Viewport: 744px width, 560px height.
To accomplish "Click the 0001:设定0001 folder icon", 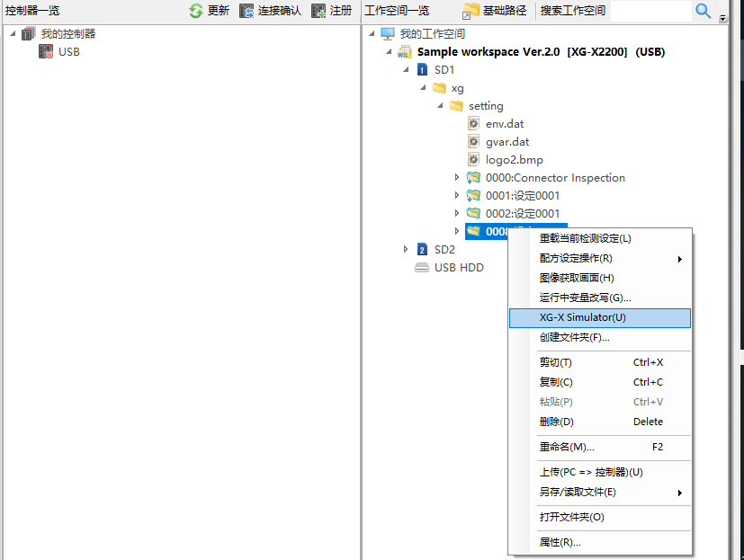I will pos(473,195).
